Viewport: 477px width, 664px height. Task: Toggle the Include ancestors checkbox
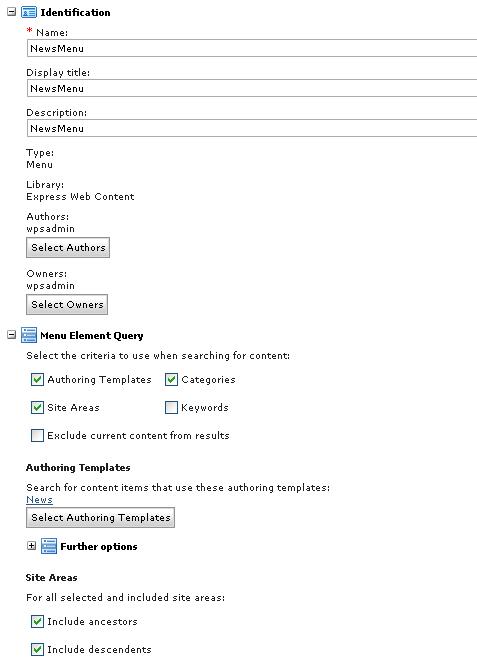point(37,621)
